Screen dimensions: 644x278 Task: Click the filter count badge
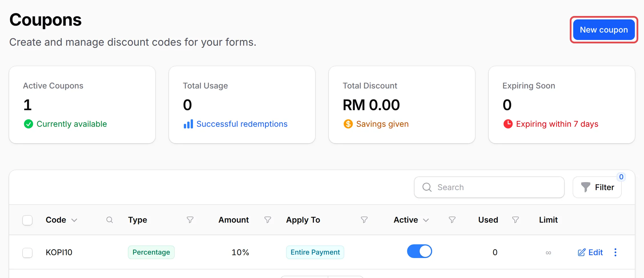621,177
